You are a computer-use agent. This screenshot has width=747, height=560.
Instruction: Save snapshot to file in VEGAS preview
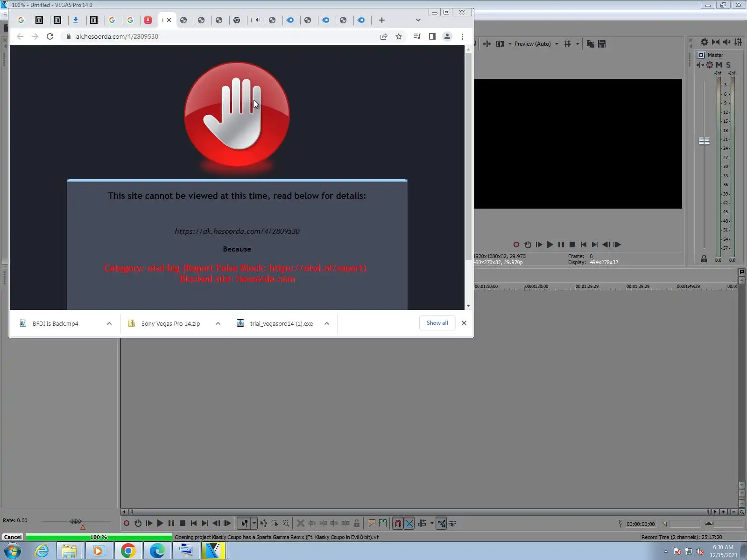[602, 44]
